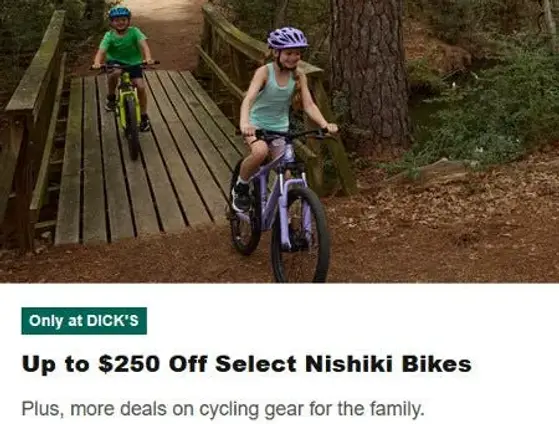Tap the girl's purple helmet

point(287,38)
